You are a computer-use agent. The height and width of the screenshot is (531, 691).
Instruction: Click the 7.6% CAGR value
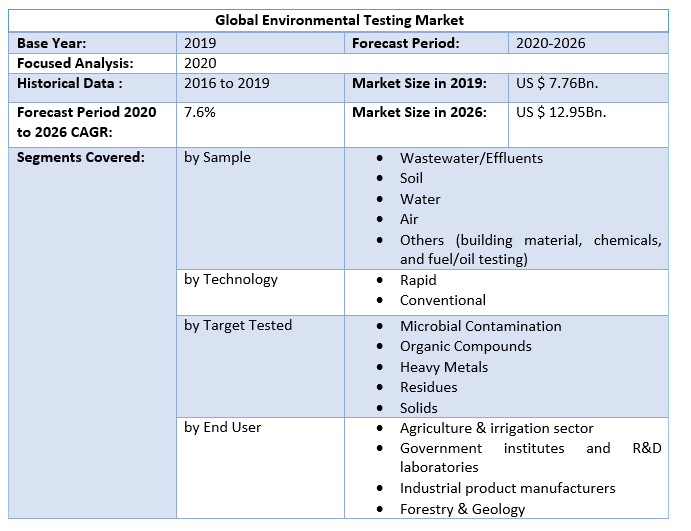200,112
